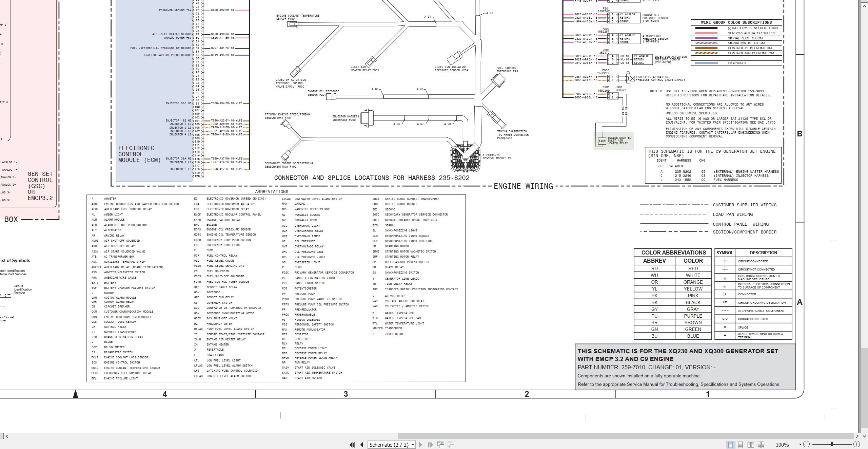Click the CONNECTOR symbol description row
The height and width of the screenshot is (449, 868).
pos(753,294)
